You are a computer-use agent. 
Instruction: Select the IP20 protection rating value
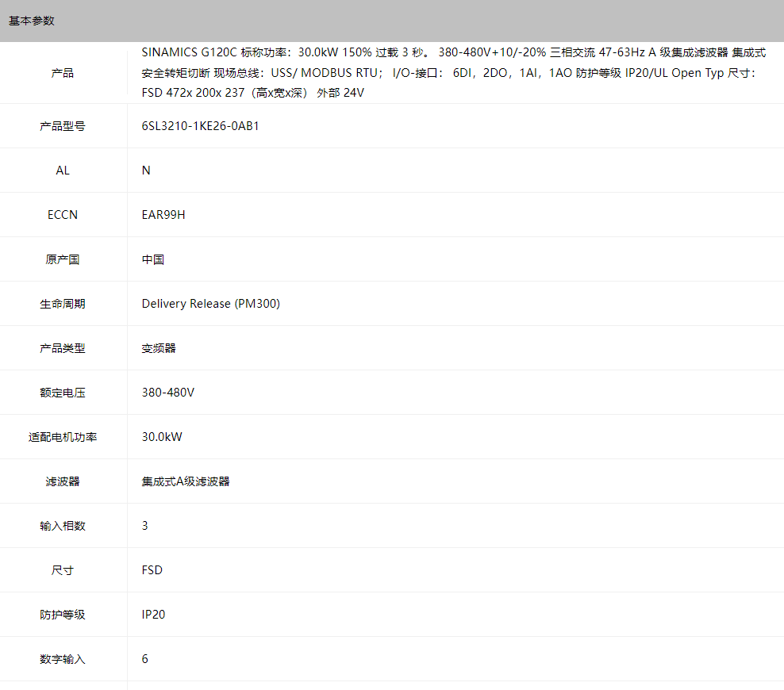click(x=153, y=615)
